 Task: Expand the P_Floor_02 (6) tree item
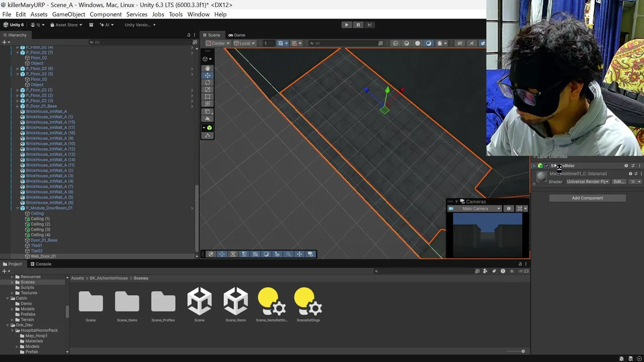click(x=18, y=69)
